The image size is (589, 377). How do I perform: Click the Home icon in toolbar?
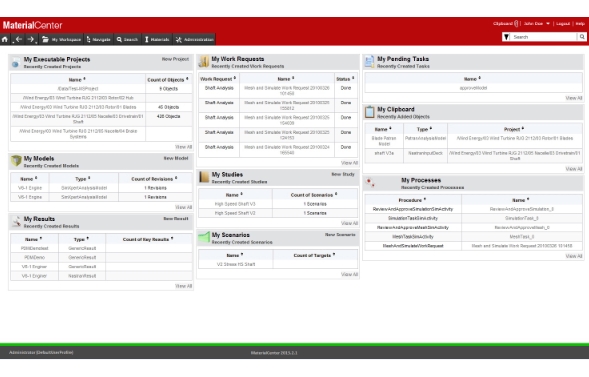pos(5,39)
